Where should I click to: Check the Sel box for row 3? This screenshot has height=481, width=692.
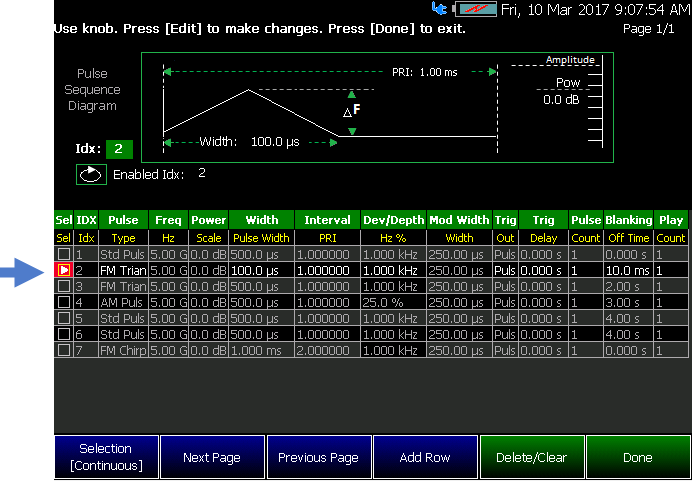(64, 286)
